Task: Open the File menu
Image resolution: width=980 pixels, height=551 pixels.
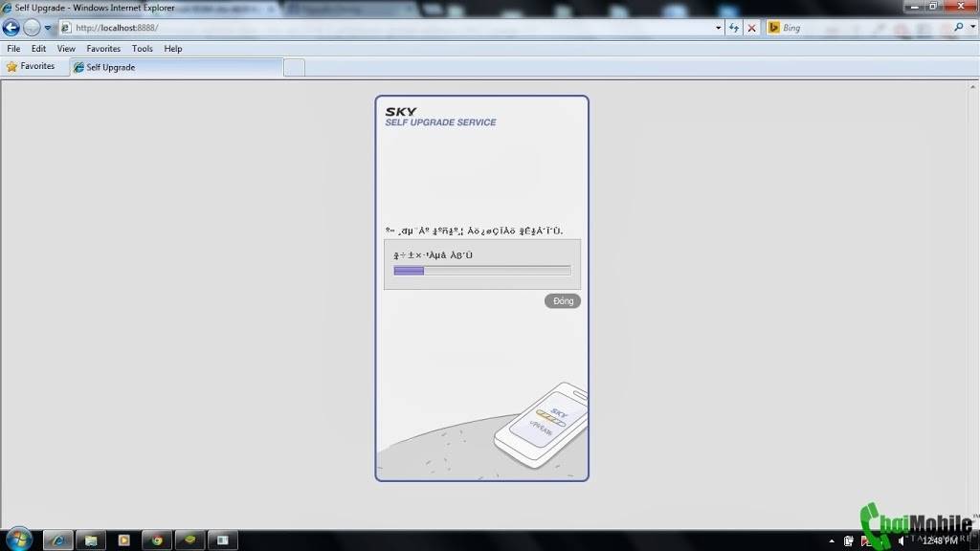Action: pos(13,48)
